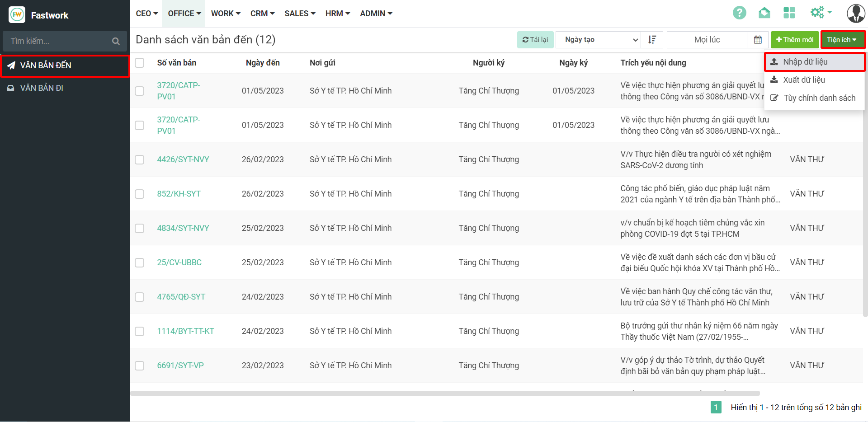Image resolution: width=868 pixels, height=422 pixels.
Task: Click the search magnifier icon in sidebar
Action: click(116, 41)
